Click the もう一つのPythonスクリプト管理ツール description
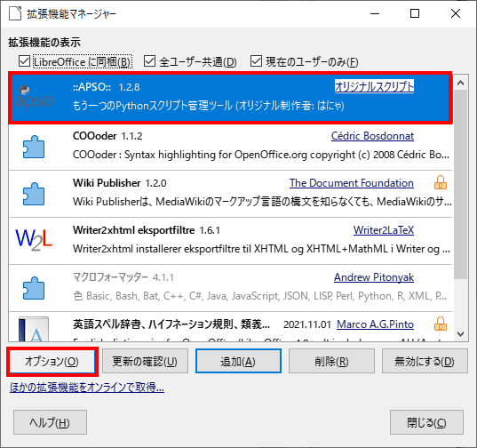477x448 pixels. [x=209, y=106]
